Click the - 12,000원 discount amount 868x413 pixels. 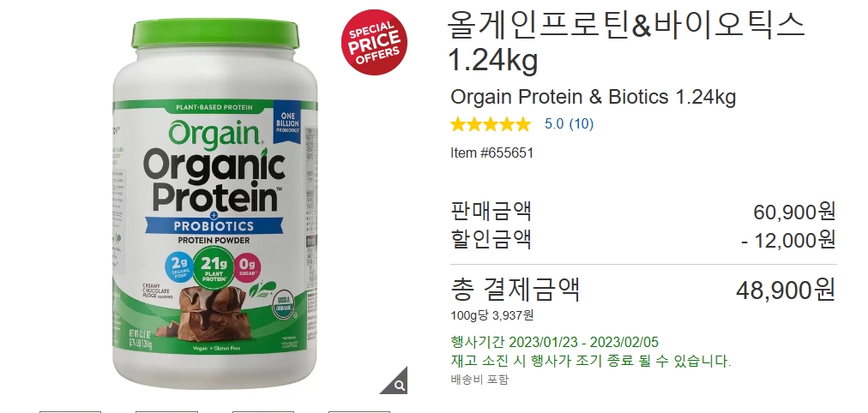point(788,240)
